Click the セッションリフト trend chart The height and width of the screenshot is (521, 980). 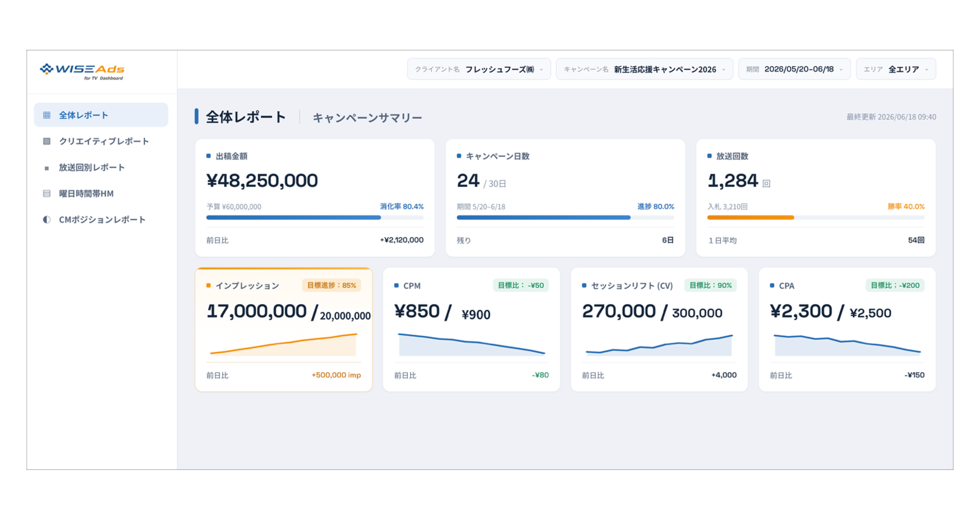click(659, 345)
